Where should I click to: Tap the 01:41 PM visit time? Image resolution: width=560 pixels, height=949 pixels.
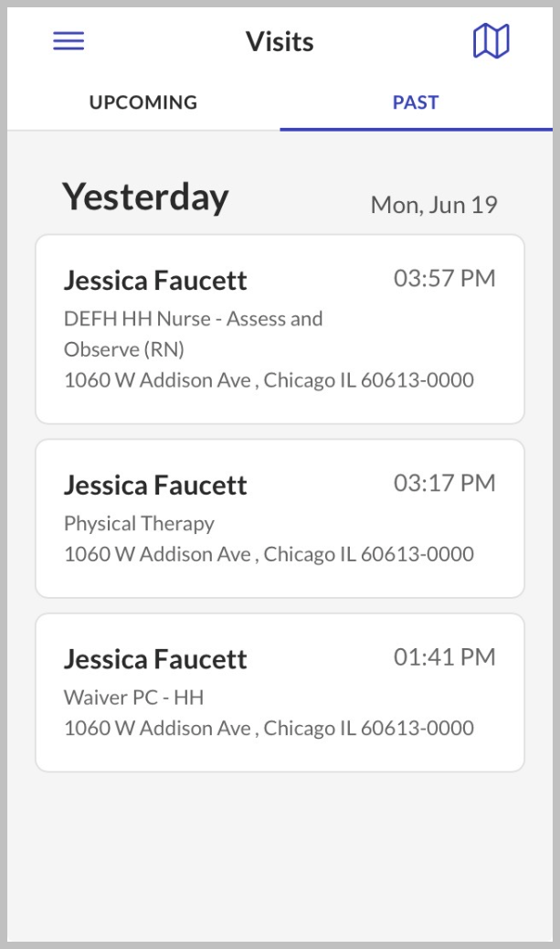click(445, 656)
